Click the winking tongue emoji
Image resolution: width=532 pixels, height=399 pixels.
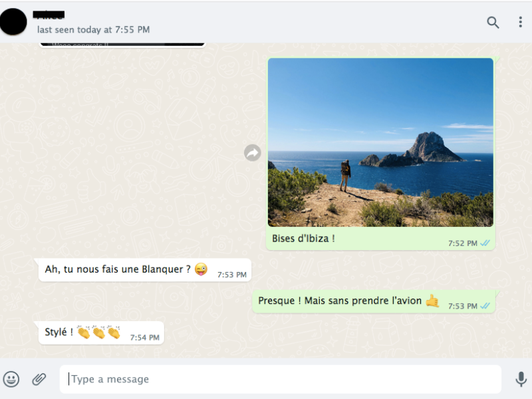201,269
